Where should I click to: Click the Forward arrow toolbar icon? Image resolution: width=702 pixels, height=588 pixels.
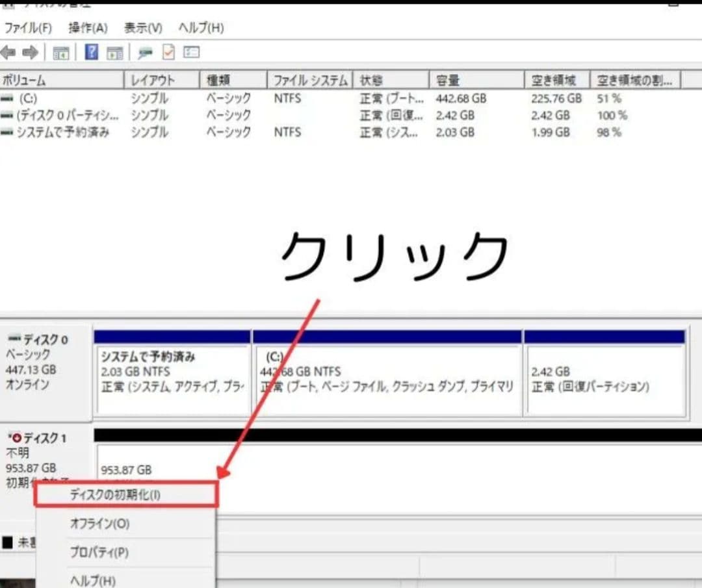(29, 52)
